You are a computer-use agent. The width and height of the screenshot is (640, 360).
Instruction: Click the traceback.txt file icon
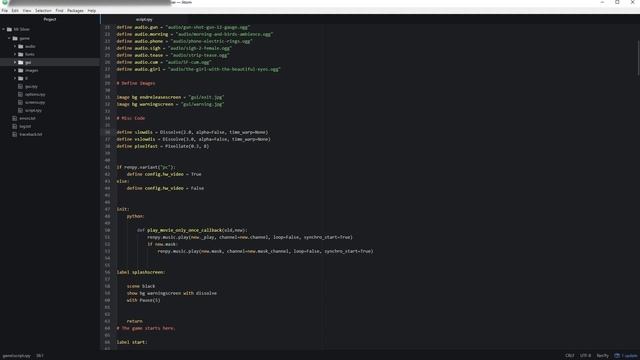[15, 134]
